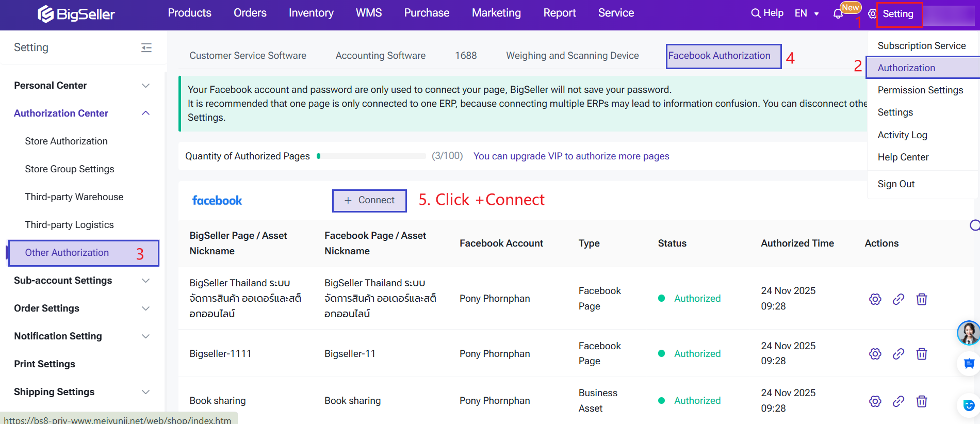Open the Inventory menu
980x424 pixels.
[x=311, y=13]
